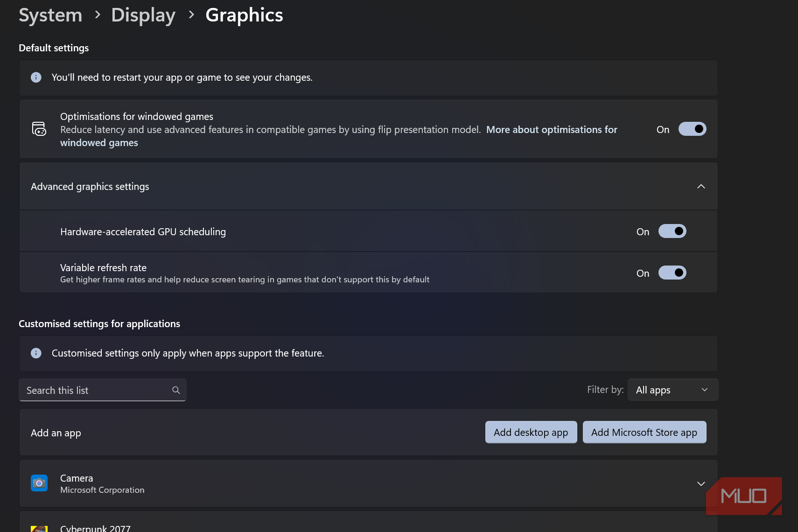The width and height of the screenshot is (798, 532).
Task: Disable Hardware-accelerated GPU scheduling toggle
Action: point(672,231)
